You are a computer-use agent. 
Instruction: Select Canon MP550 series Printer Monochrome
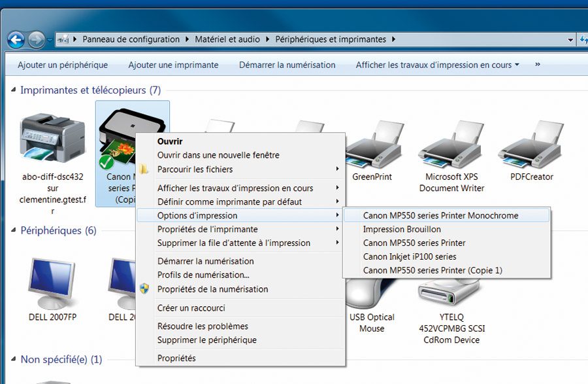click(x=447, y=215)
